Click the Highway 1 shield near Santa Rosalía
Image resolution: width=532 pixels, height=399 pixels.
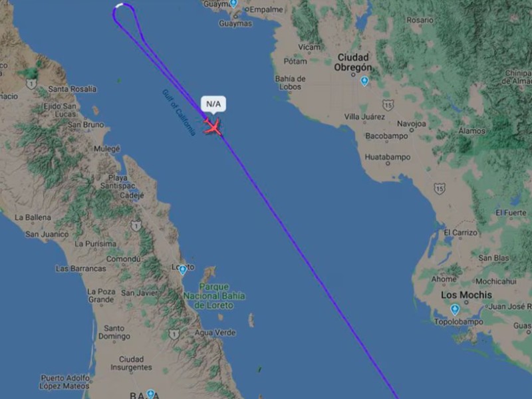(31, 84)
